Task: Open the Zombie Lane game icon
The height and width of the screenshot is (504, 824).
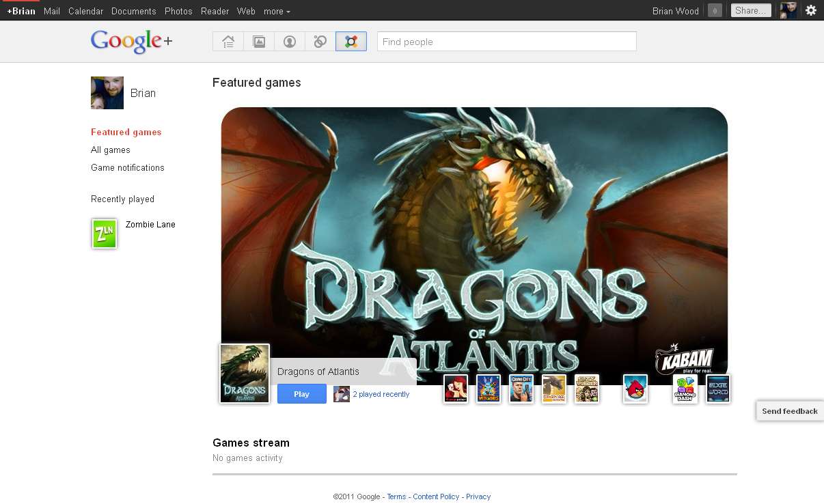Action: (x=105, y=234)
